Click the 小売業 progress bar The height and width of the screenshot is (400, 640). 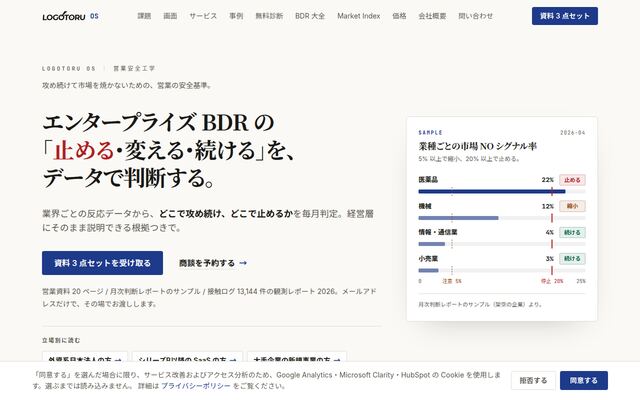pos(502,270)
